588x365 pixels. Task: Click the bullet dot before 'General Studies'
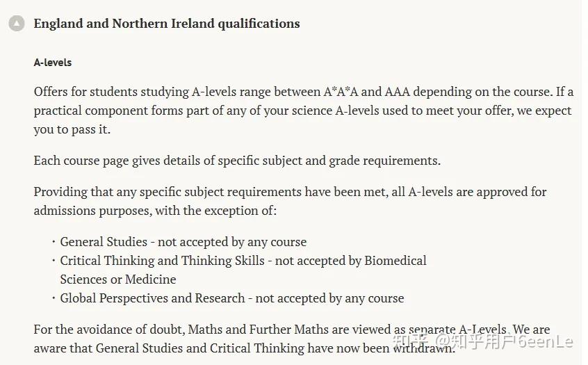pos(54,242)
